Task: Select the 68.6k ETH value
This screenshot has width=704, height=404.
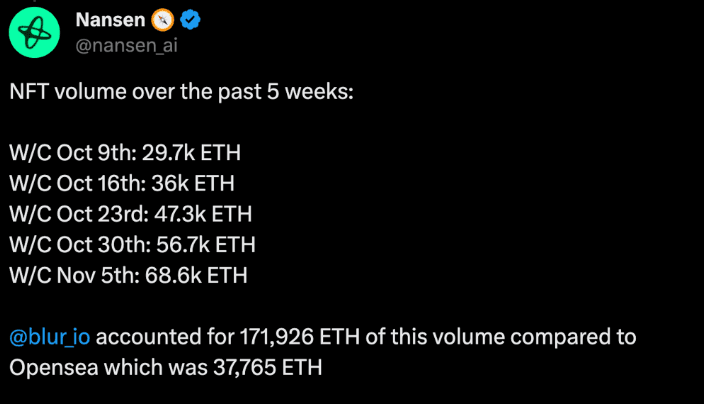Action: (196, 275)
